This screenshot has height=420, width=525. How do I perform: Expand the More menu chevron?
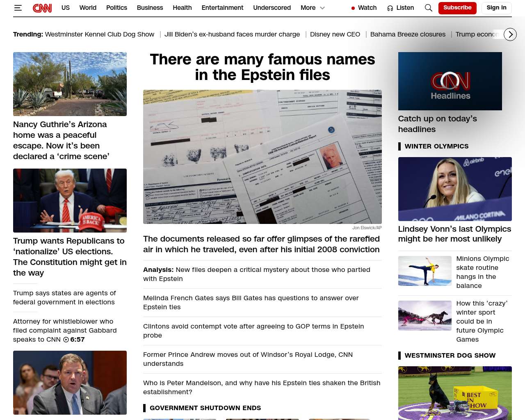coord(322,8)
